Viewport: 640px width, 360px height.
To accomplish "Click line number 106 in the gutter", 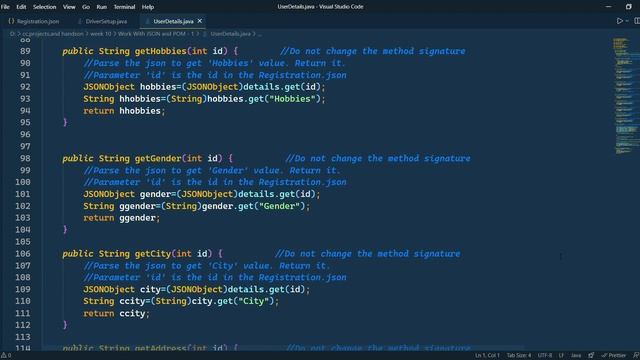I will [23, 254].
